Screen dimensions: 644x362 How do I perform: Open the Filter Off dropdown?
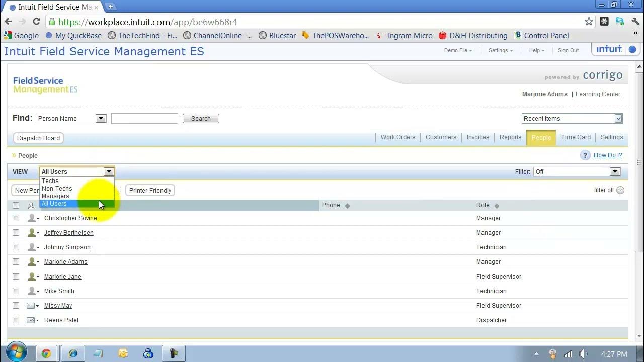pos(576,172)
